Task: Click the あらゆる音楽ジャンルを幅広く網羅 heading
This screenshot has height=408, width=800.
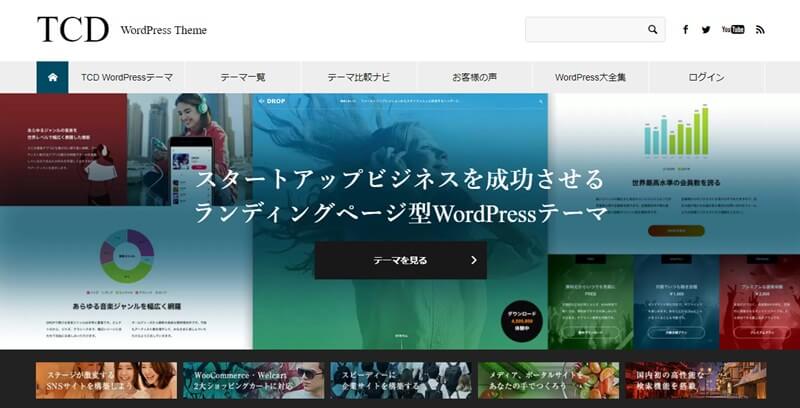Action: pyautogui.click(x=127, y=307)
